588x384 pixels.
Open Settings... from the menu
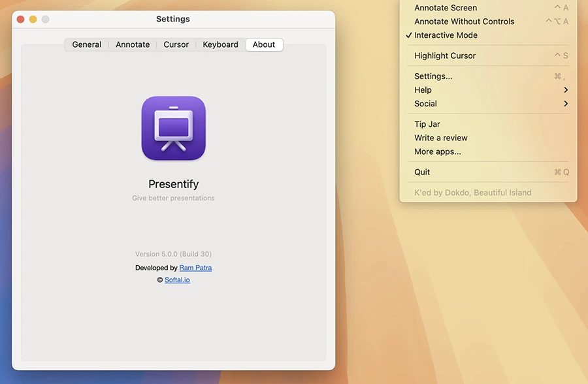pyautogui.click(x=433, y=76)
